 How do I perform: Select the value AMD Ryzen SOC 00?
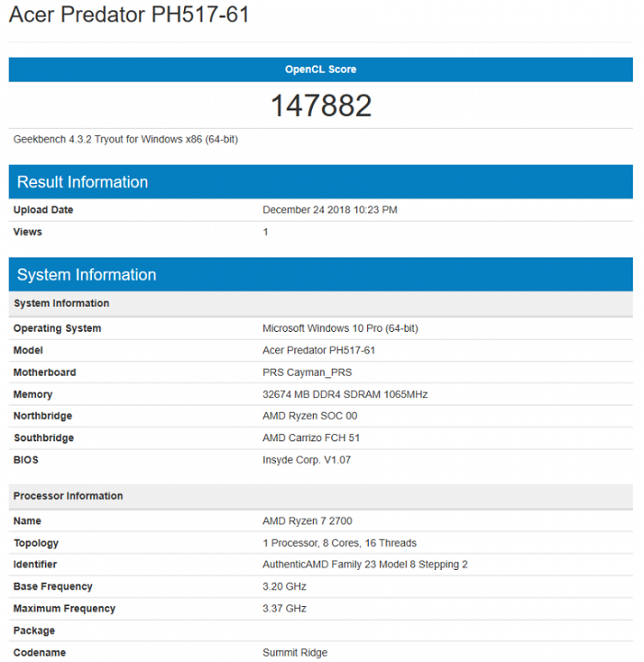point(310,417)
